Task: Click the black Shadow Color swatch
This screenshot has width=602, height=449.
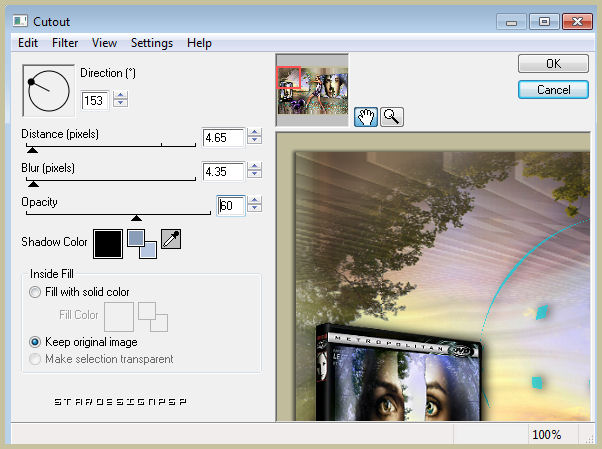Action: [108, 244]
